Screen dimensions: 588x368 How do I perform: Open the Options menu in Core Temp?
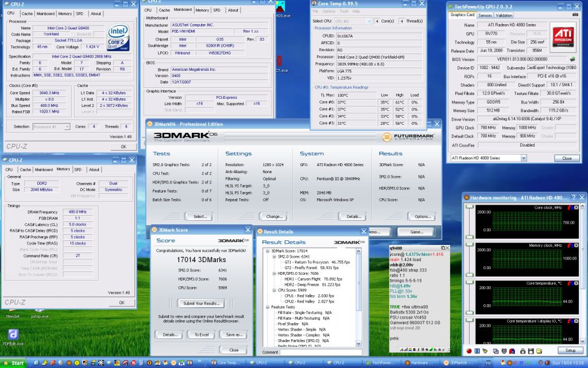click(329, 11)
